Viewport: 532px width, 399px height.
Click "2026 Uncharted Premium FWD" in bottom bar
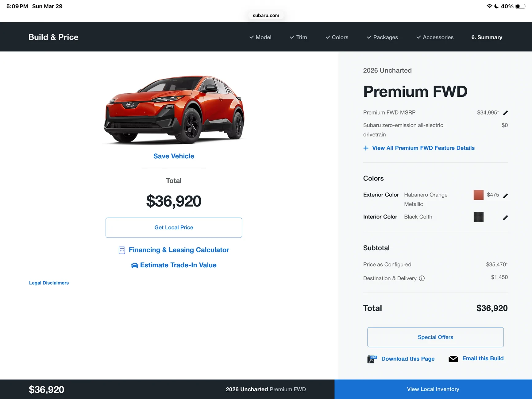(266, 389)
